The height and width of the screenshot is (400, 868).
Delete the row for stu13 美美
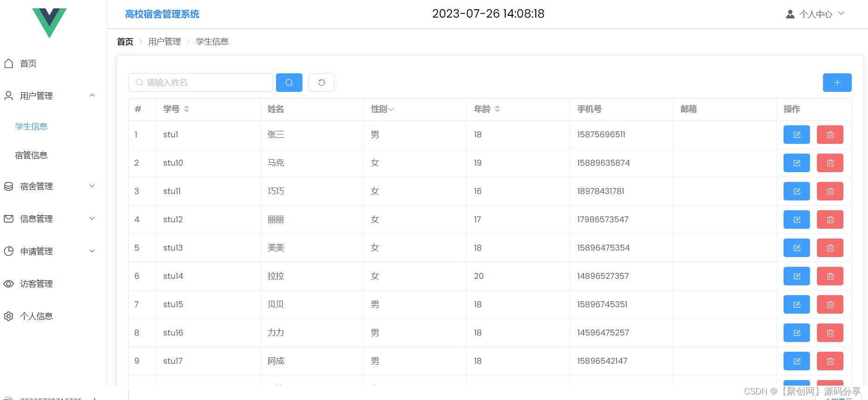(830, 248)
